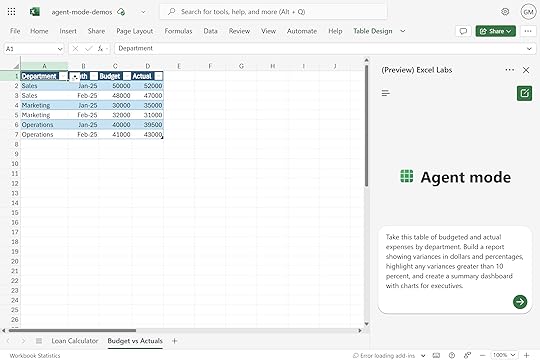Screen dimensions: 540x360
Task: Start a new Agent mode chat
Action: pyautogui.click(x=525, y=93)
